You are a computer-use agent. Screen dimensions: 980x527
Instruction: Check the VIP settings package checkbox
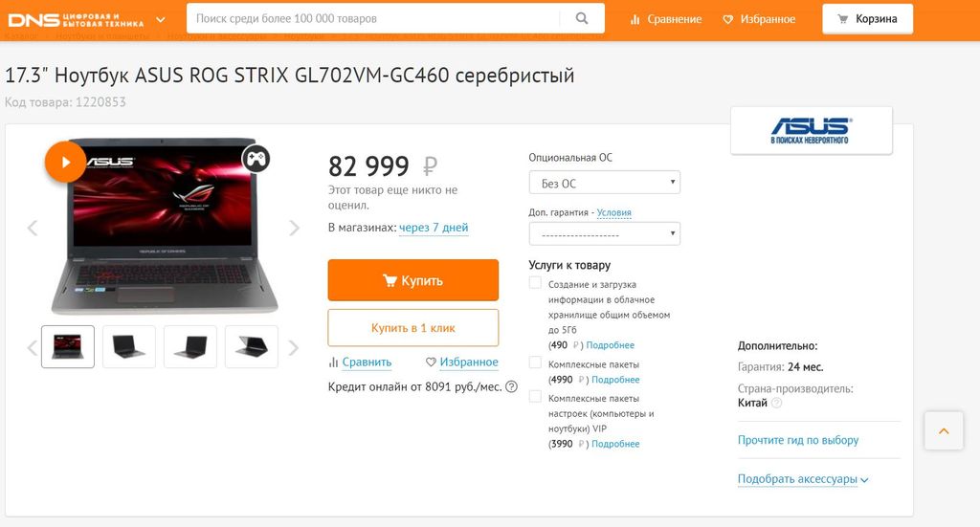tap(536, 397)
